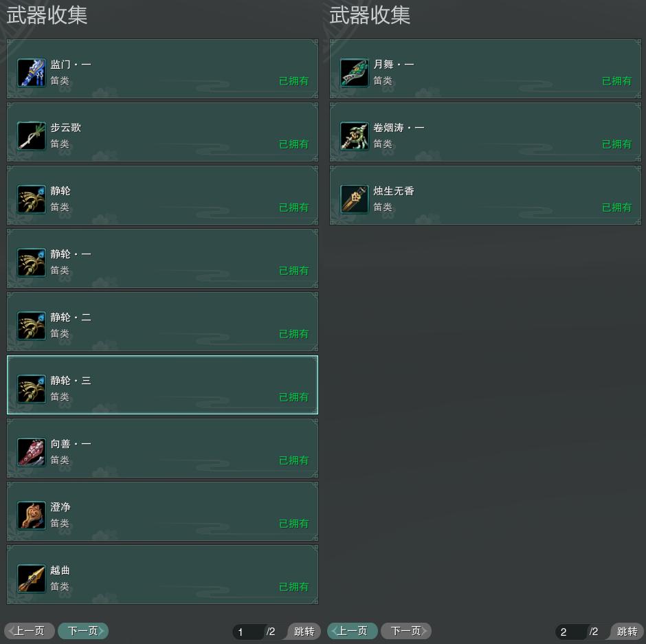Click the 监门·一 flute weapon icon
The image size is (646, 644).
[x=32, y=73]
